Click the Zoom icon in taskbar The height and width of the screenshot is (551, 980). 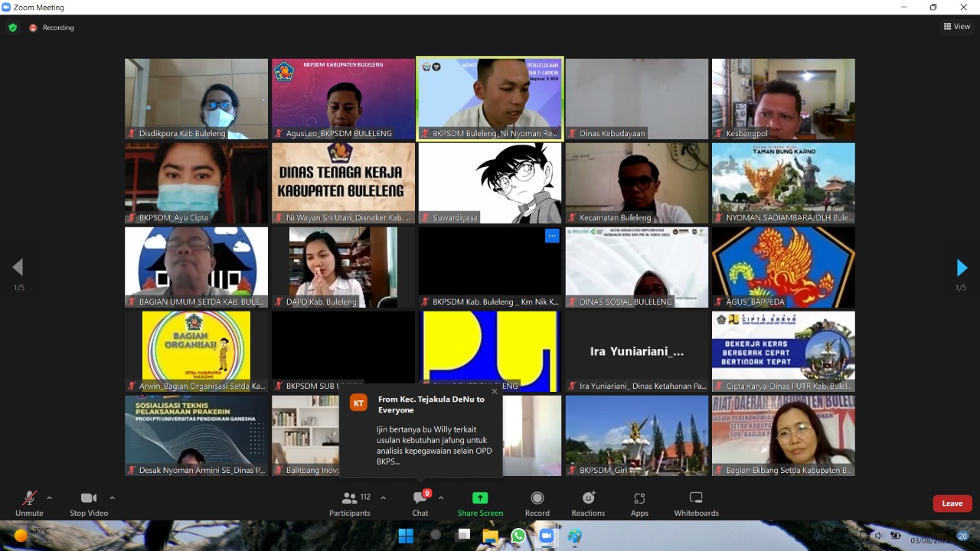547,536
